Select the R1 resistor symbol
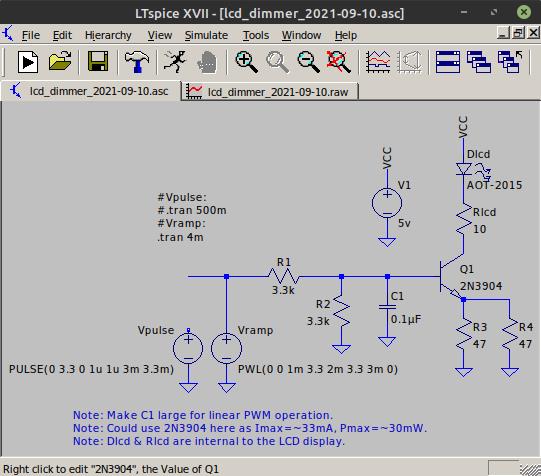Image resolution: width=541 pixels, height=476 pixels. click(x=284, y=276)
